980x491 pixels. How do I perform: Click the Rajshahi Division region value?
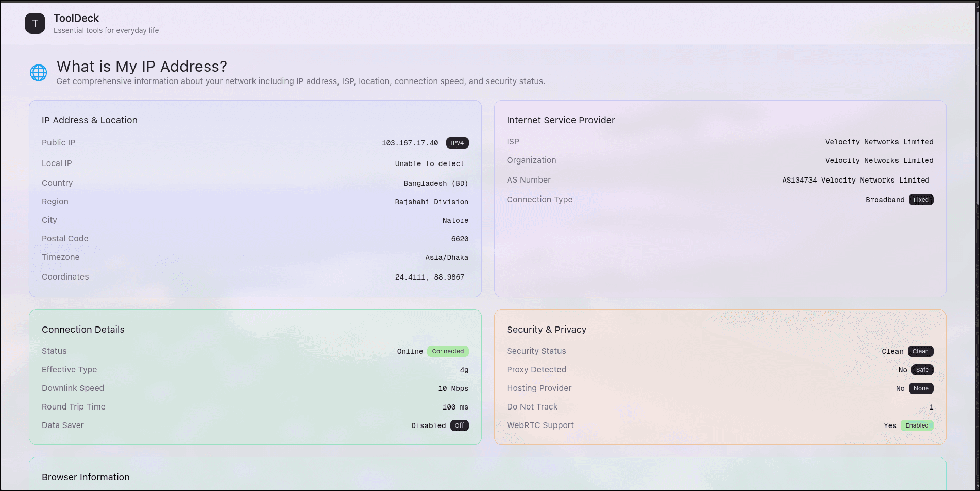pyautogui.click(x=432, y=202)
